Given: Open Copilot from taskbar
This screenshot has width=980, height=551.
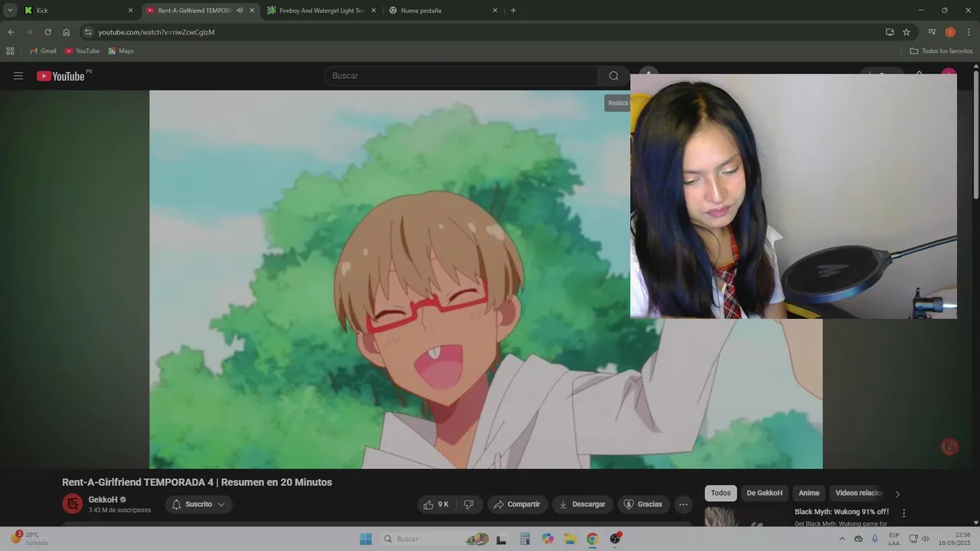Looking at the screenshot, I should 547,539.
